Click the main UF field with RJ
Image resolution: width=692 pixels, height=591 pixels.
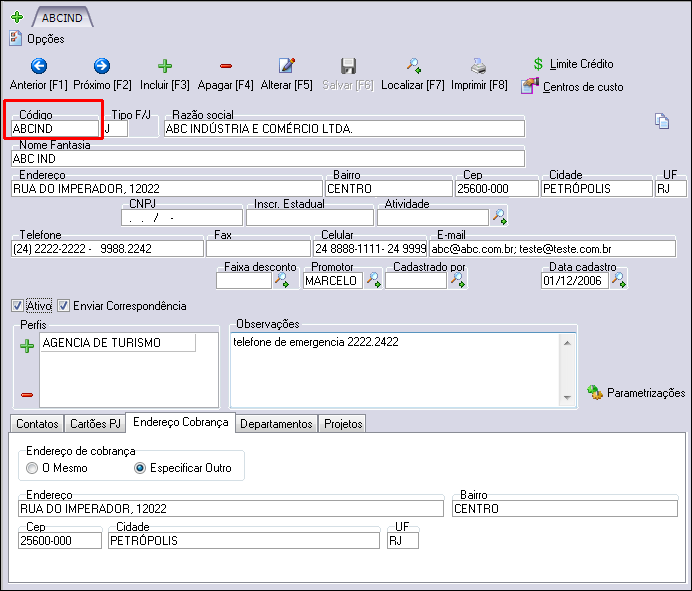click(x=670, y=188)
